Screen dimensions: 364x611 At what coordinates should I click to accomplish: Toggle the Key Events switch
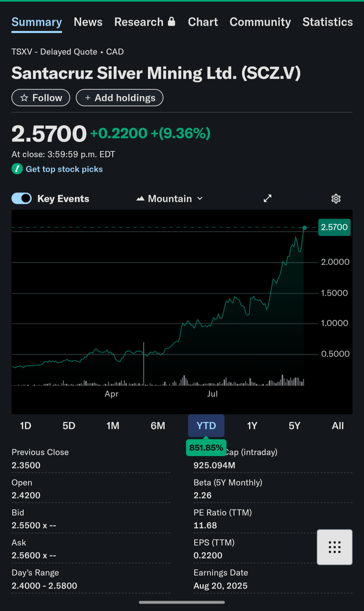tap(22, 198)
